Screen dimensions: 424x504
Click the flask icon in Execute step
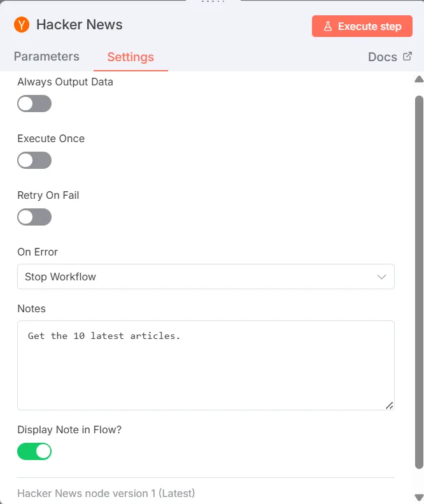point(328,27)
